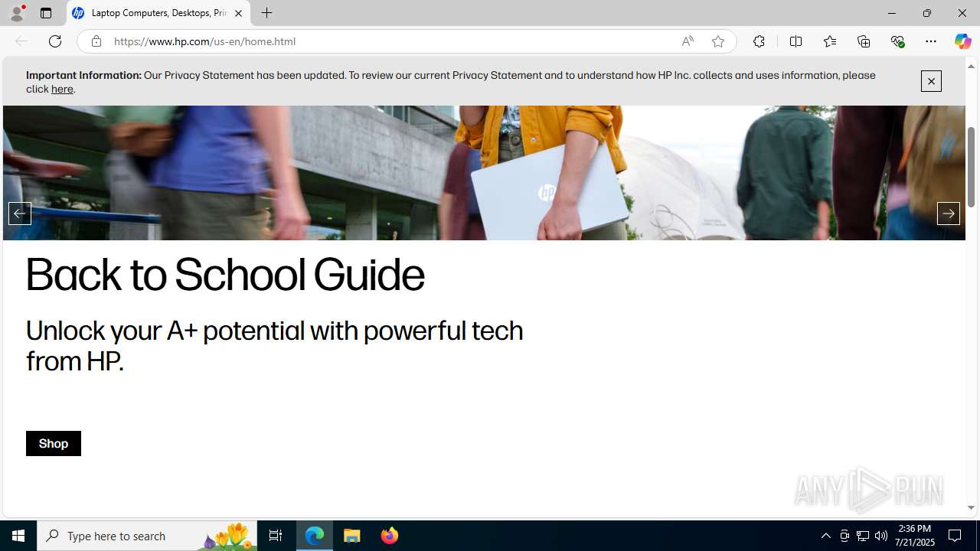Click the backpack laptop hero image
Screen dimensions: 980x551
[x=484, y=173]
